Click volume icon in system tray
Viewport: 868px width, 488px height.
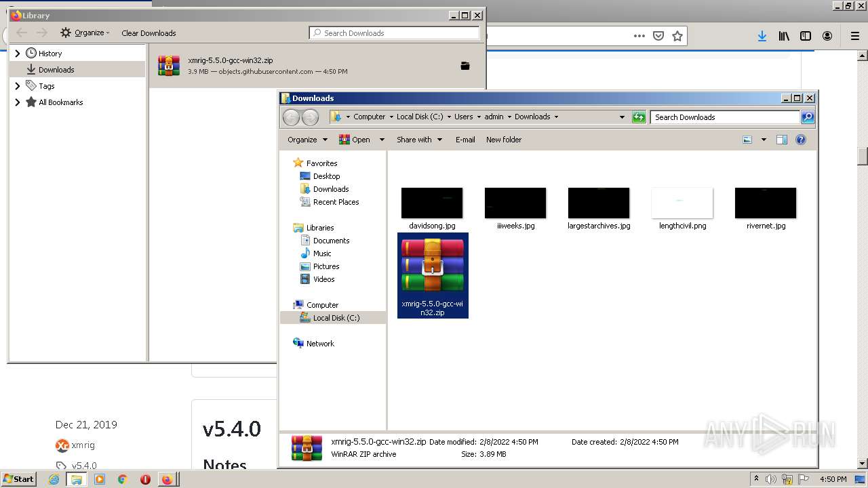coord(771,479)
